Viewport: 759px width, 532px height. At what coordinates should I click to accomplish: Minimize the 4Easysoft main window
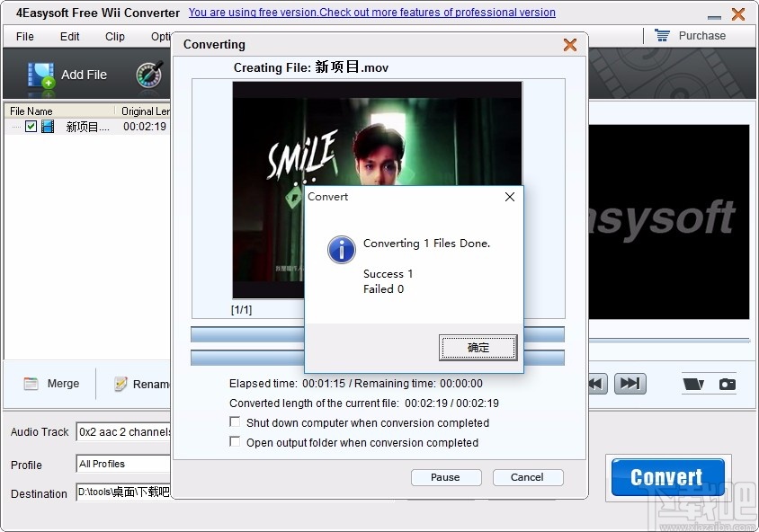coord(714,17)
